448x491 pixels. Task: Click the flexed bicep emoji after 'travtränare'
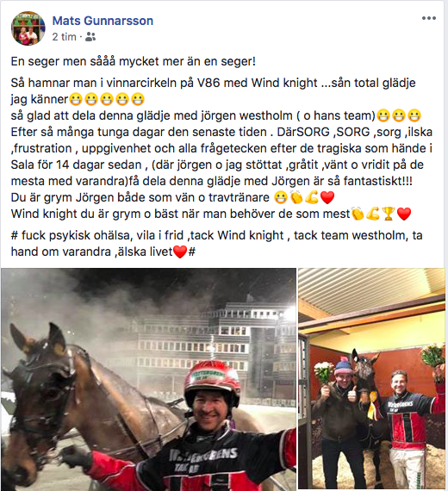click(312, 198)
